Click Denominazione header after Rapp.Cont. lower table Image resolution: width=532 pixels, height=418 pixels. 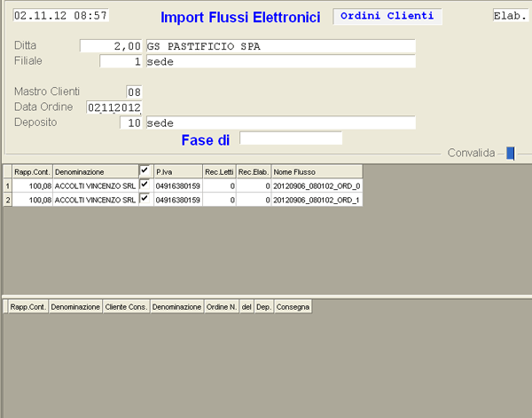(x=75, y=307)
